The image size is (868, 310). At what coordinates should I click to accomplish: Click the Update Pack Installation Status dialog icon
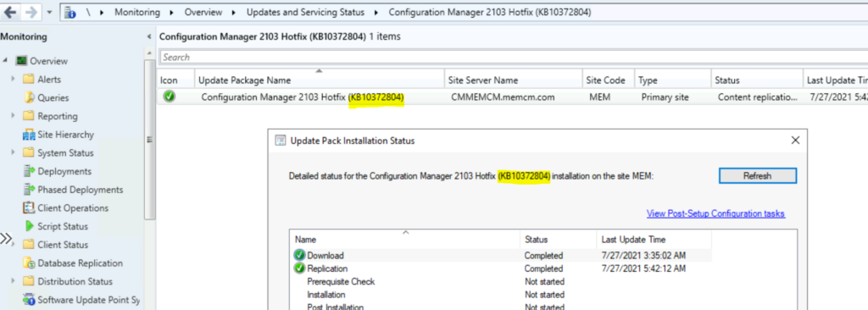point(280,141)
